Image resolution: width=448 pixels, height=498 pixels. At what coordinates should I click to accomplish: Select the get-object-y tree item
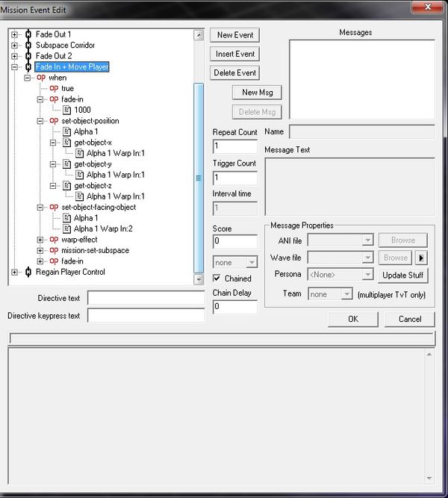(x=93, y=164)
